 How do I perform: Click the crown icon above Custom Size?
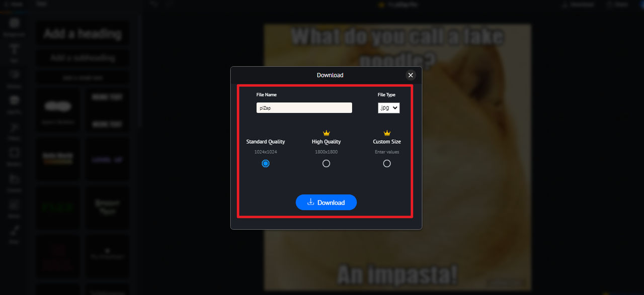click(x=387, y=133)
